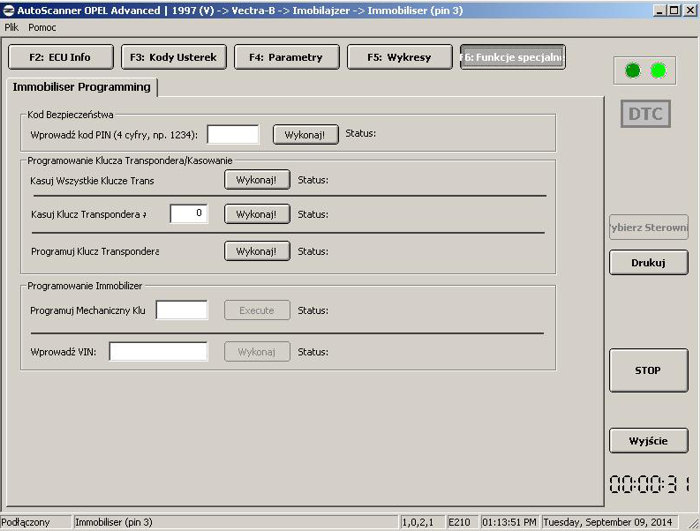Click Wykonaj! for Programuj Klucz Transpondera

coord(257,251)
